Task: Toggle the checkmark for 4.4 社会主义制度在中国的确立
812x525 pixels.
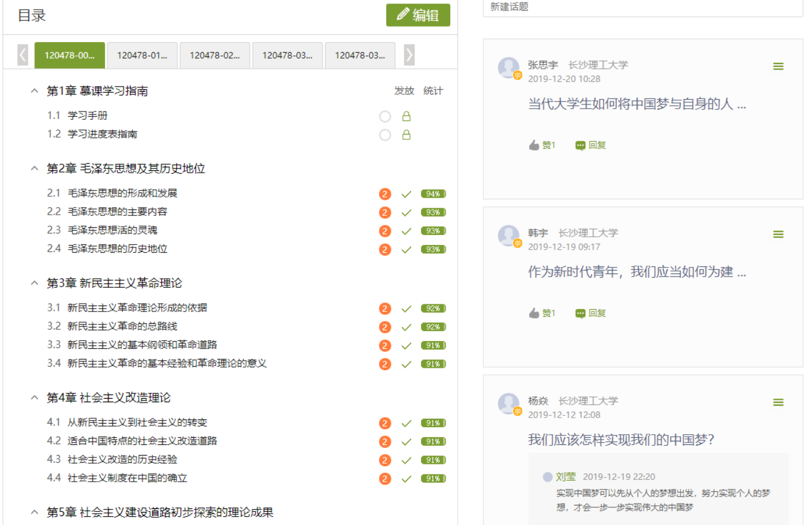Action: 406,479
